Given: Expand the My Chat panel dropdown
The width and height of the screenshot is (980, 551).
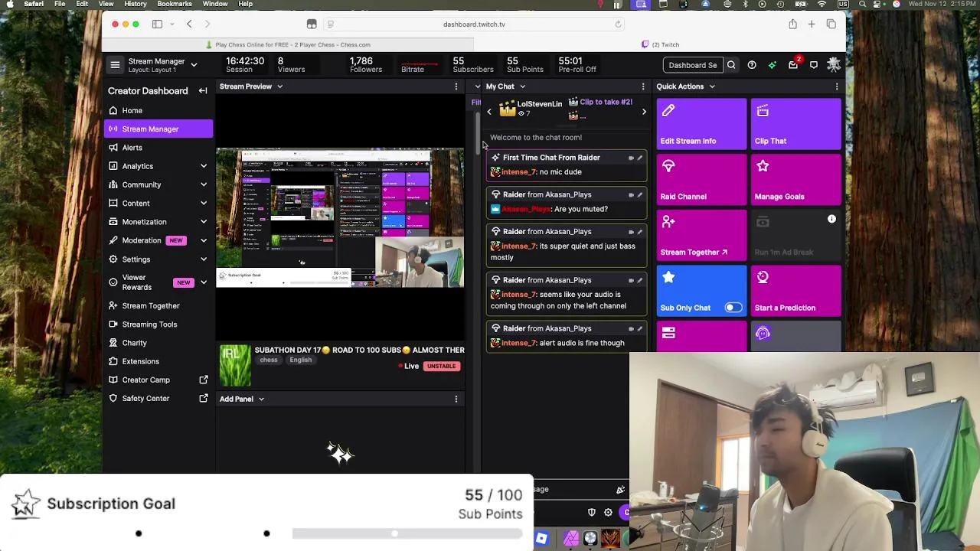Looking at the screenshot, I should (522, 86).
